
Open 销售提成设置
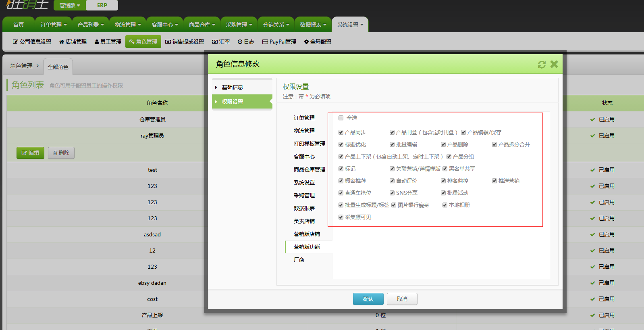(185, 42)
